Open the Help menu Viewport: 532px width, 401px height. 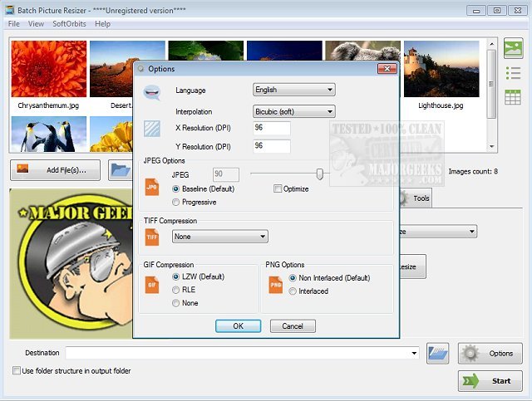pyautogui.click(x=102, y=24)
